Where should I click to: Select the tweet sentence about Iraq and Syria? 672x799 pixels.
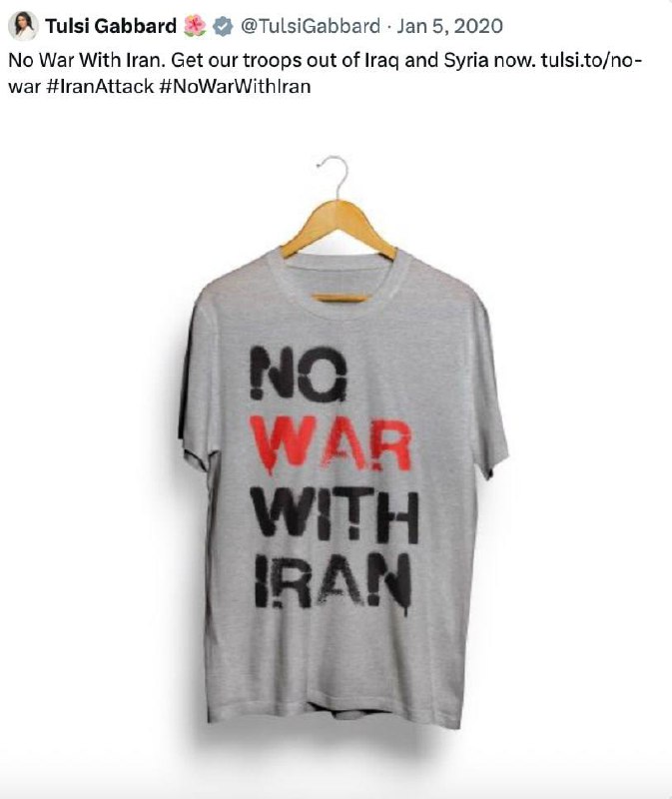pyautogui.click(x=353, y=60)
